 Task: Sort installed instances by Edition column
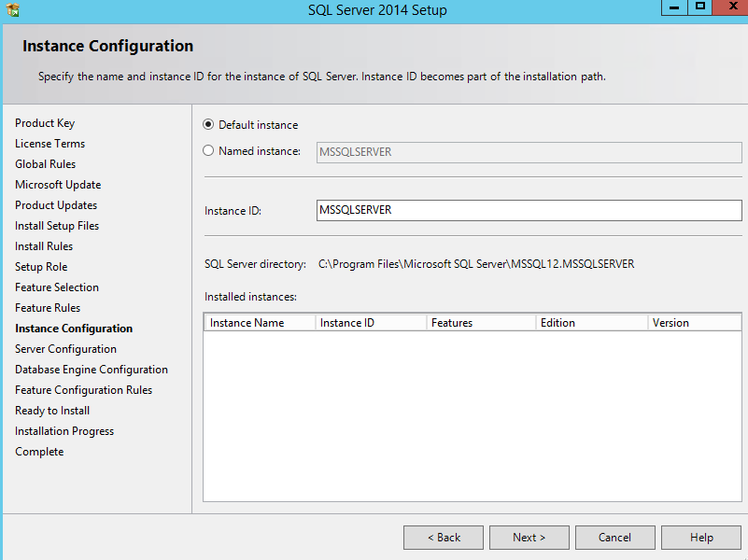(x=590, y=323)
